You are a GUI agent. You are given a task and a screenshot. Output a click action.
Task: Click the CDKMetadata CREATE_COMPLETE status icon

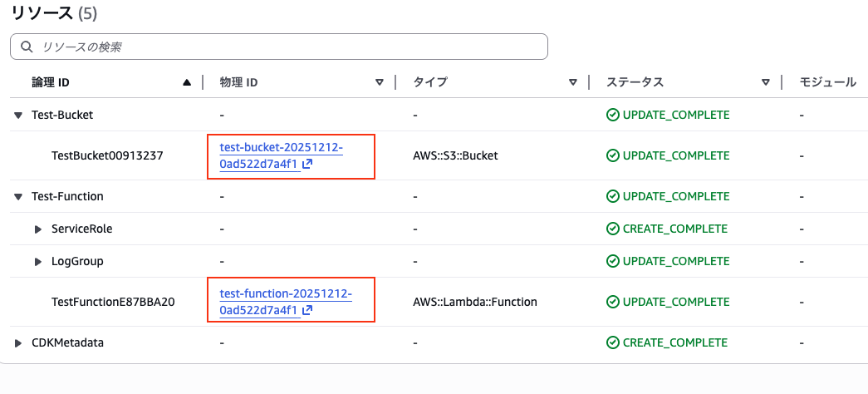pyautogui.click(x=613, y=342)
